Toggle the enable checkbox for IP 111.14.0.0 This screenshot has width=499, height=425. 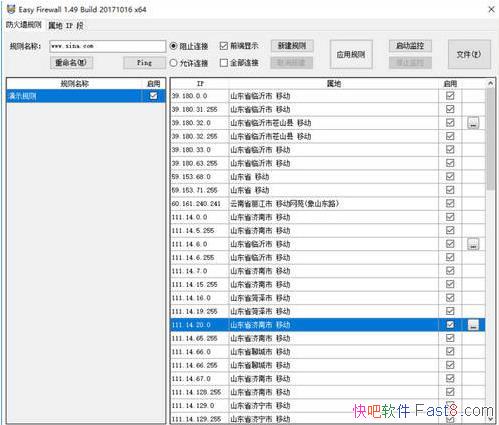450,217
